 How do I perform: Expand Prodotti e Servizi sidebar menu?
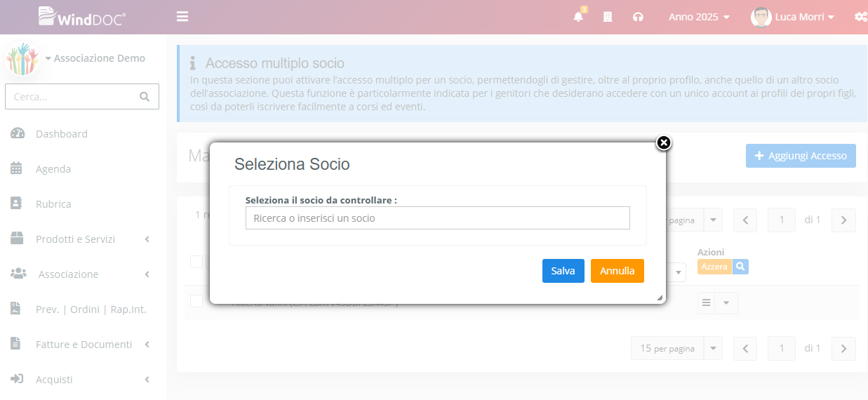tap(76, 239)
